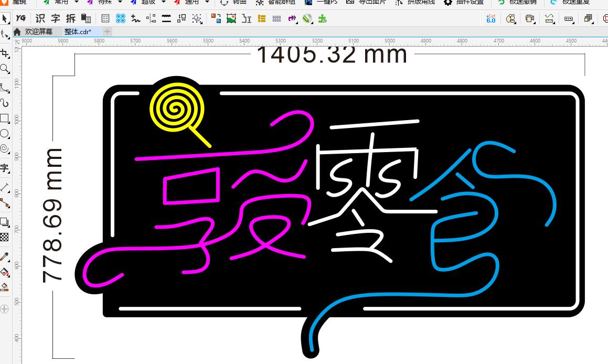Click the 字 font icon in plugin toolbar
This screenshot has width=608, height=364.
[56, 18]
